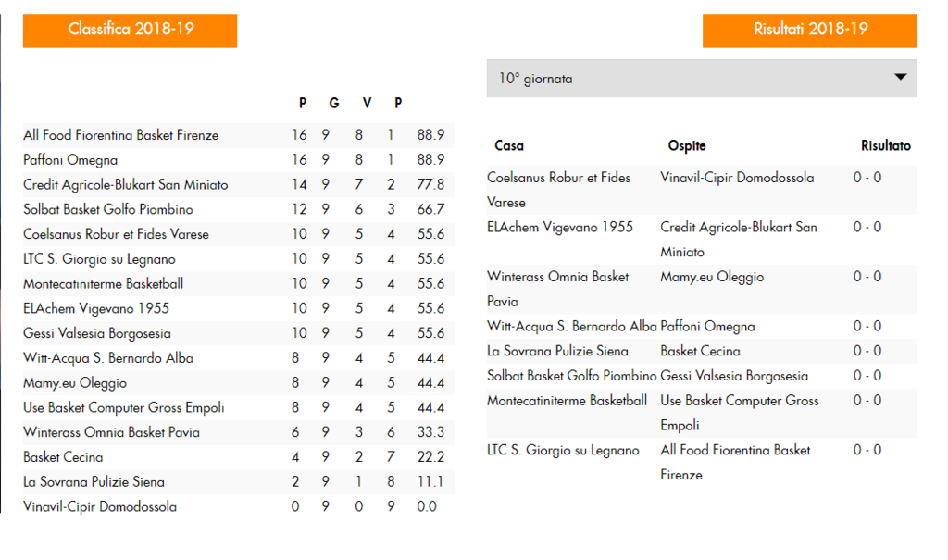Click Credit Agricole-Blukart San Miniato standings entry
This screenshot has height=560, width=948.
pyautogui.click(x=125, y=184)
